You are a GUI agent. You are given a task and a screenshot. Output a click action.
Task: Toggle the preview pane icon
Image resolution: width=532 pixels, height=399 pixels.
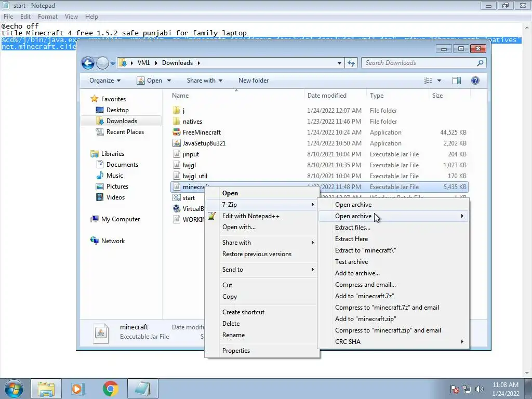click(x=457, y=81)
